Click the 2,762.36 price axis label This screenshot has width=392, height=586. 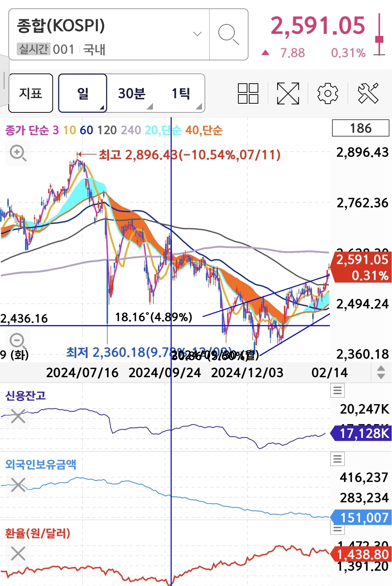pos(362,203)
